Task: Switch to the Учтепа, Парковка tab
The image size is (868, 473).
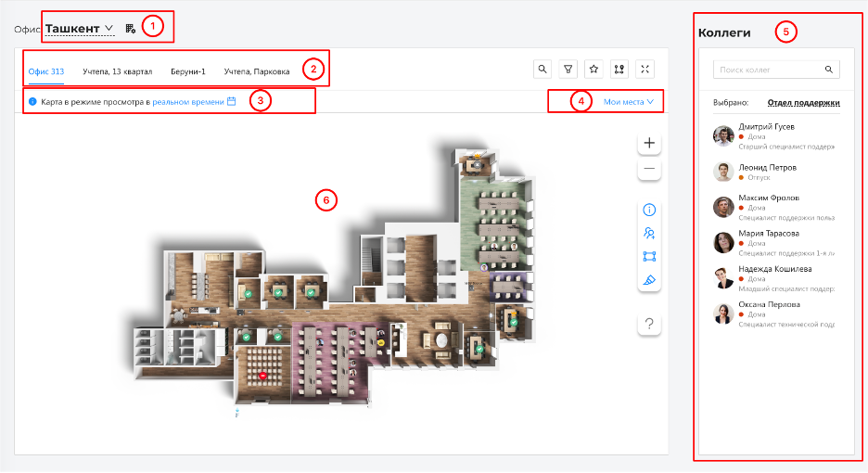Action: pos(257,71)
